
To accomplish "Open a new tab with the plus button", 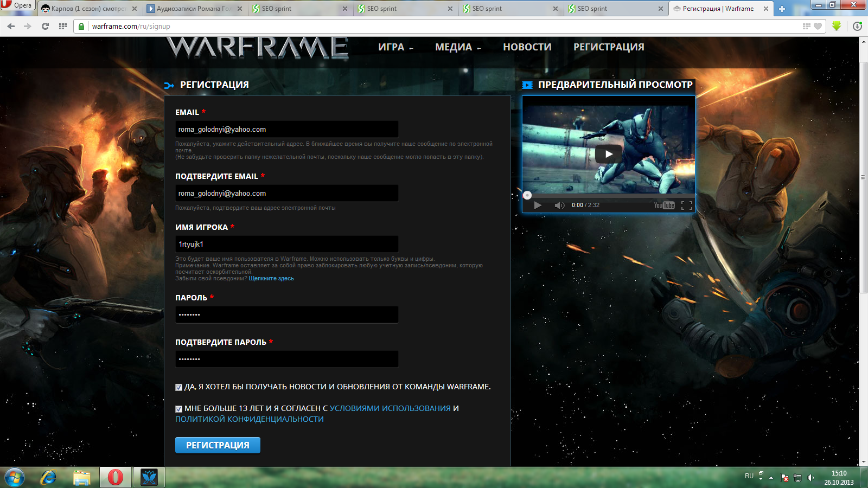I will 782,9.
